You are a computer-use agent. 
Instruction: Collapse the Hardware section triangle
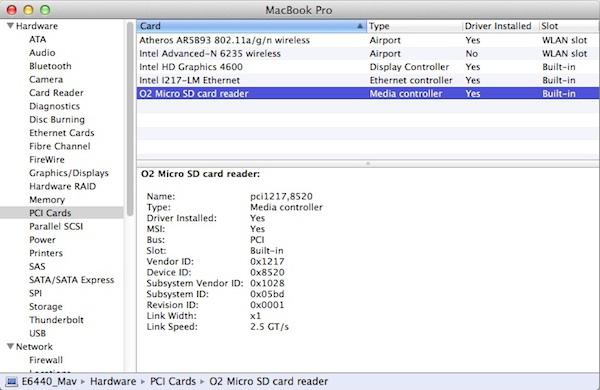click(x=10, y=26)
